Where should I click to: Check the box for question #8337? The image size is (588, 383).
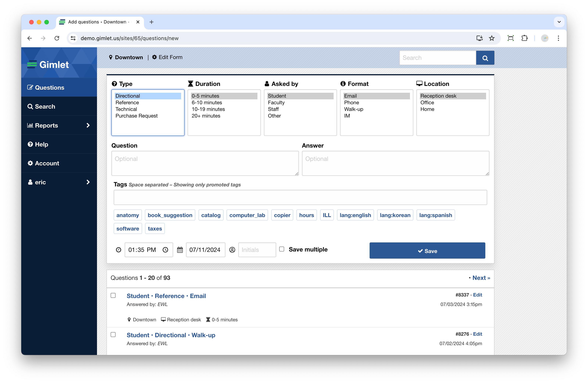click(x=113, y=295)
